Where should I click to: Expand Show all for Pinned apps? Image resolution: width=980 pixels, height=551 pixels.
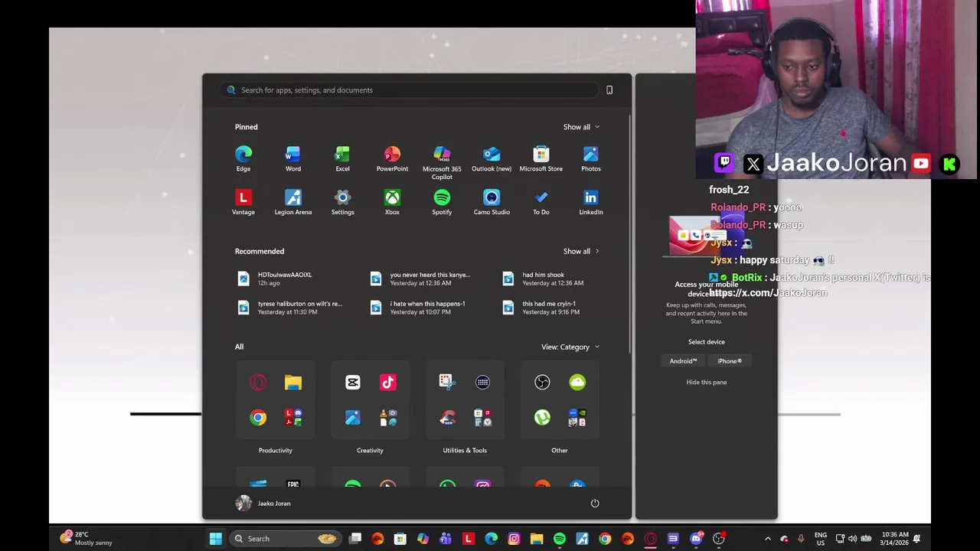pyautogui.click(x=581, y=127)
